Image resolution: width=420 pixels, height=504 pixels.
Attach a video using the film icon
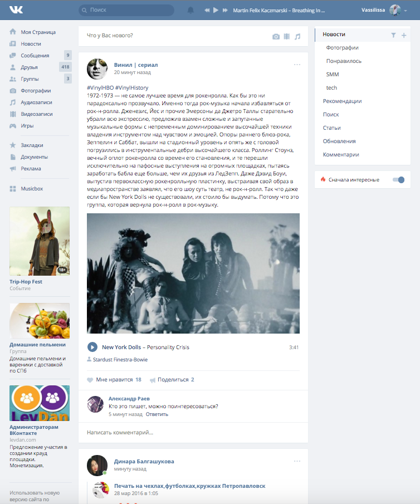286,37
